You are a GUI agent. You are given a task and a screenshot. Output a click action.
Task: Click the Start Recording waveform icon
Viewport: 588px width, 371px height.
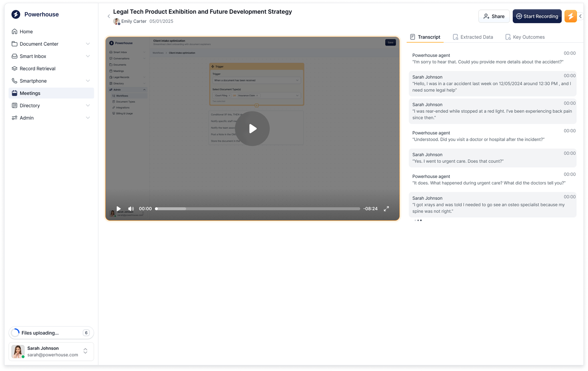tap(519, 16)
